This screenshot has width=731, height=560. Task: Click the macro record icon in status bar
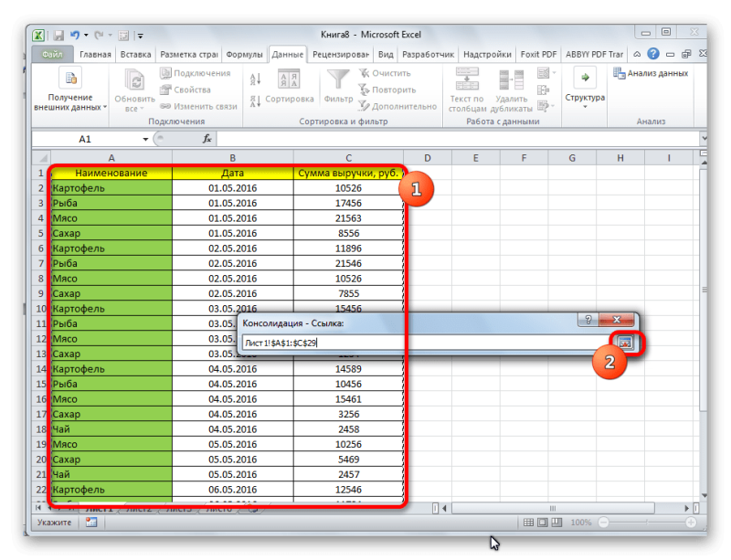pyautogui.click(x=91, y=523)
